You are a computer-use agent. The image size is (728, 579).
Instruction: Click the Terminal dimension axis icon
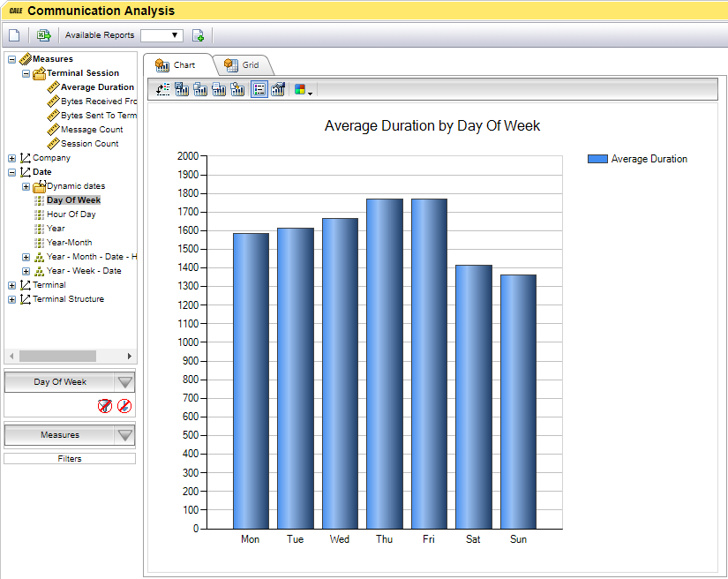click(25, 285)
